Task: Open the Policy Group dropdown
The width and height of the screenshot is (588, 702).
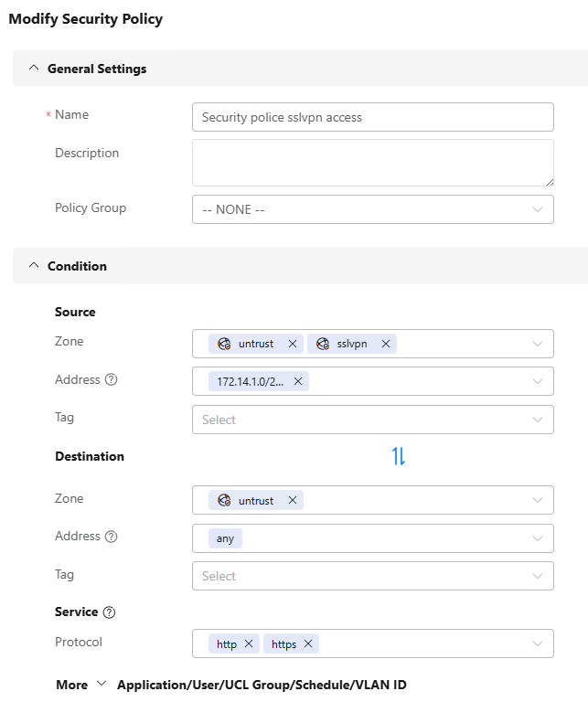Action: coord(372,209)
